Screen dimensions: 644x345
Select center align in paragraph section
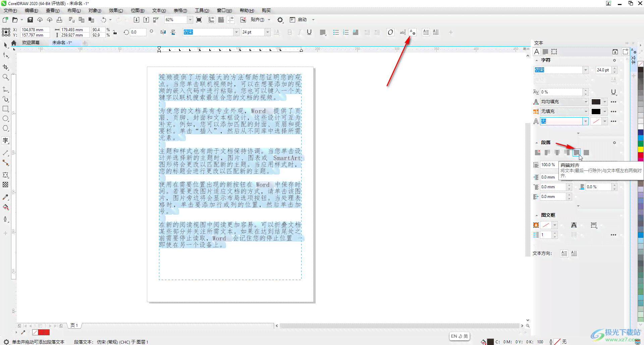pos(557,152)
